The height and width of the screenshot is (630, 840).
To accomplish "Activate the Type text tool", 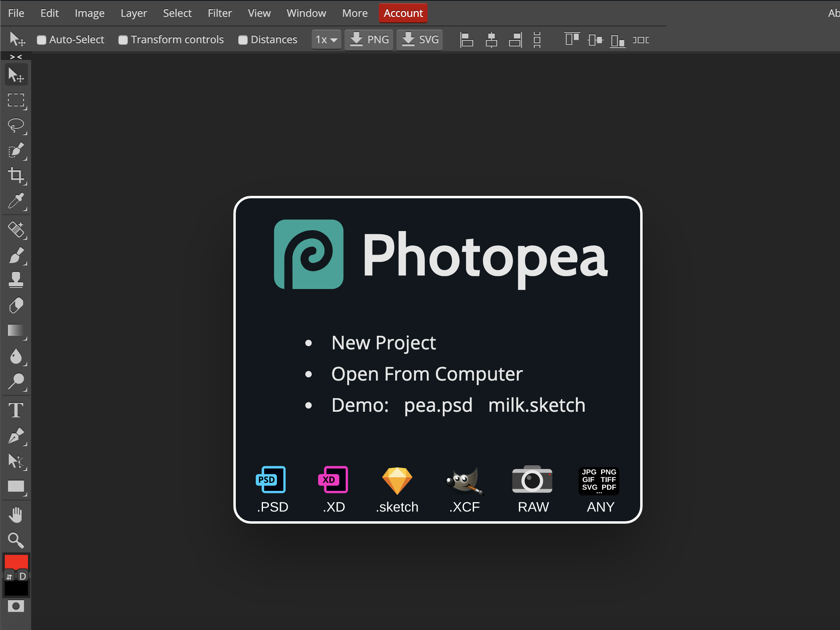I will pos(16,410).
